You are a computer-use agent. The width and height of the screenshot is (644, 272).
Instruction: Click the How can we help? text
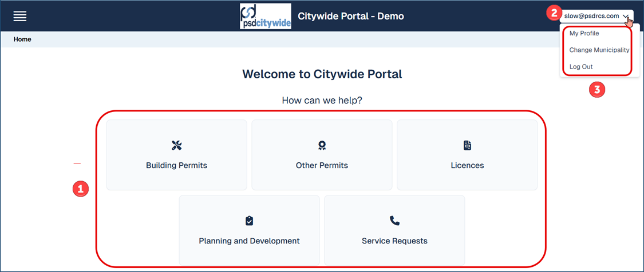pos(322,100)
